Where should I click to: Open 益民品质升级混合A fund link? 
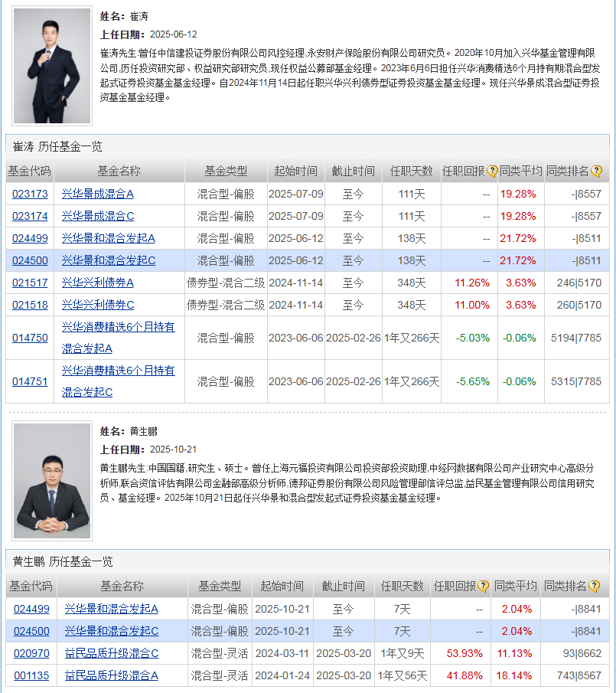(x=111, y=675)
